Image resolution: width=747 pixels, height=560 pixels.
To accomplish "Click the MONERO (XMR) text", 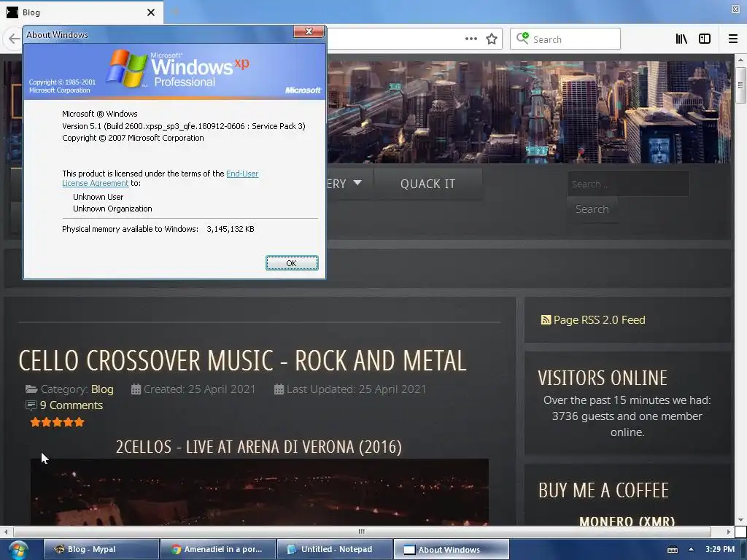I will (x=627, y=521).
